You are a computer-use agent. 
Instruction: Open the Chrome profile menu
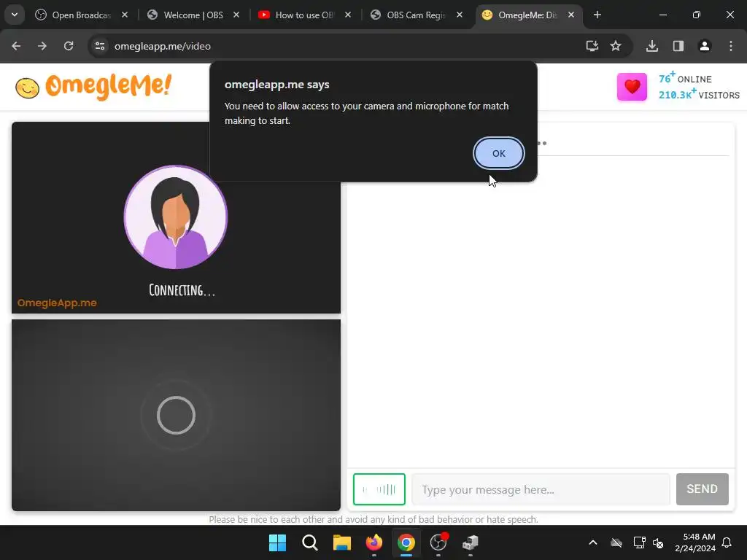[705, 46]
